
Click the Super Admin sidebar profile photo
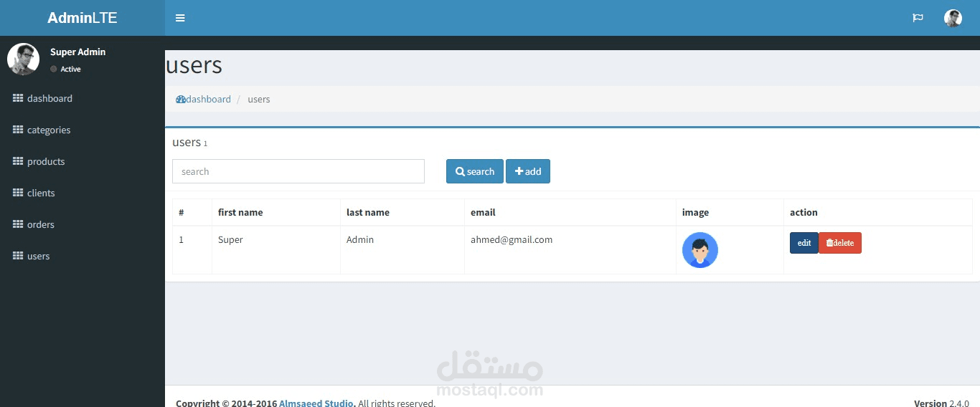23,59
